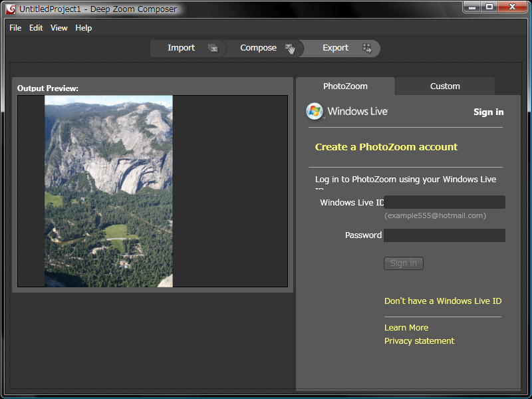Image resolution: width=532 pixels, height=399 pixels.
Task: Open the Help menu
Action: pos(84,28)
